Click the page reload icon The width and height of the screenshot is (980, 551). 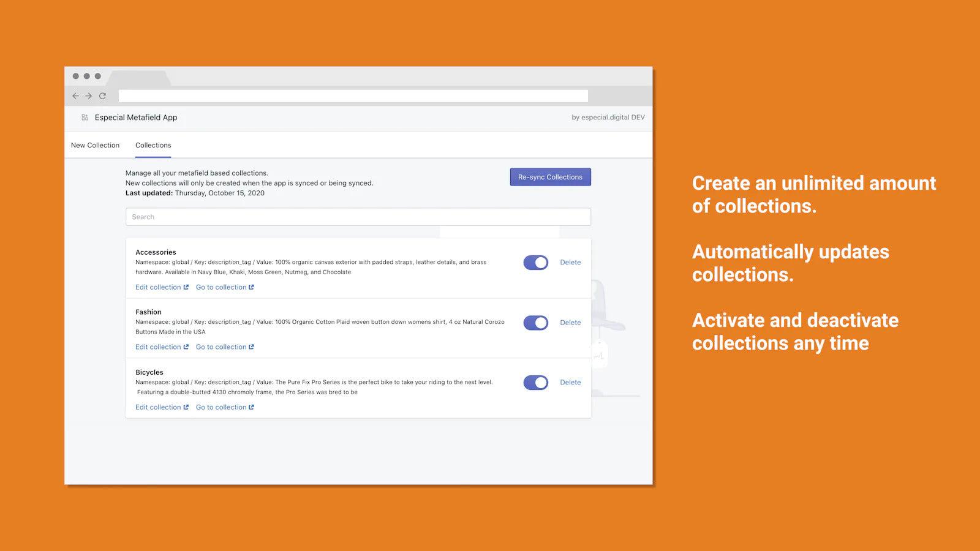click(x=102, y=96)
